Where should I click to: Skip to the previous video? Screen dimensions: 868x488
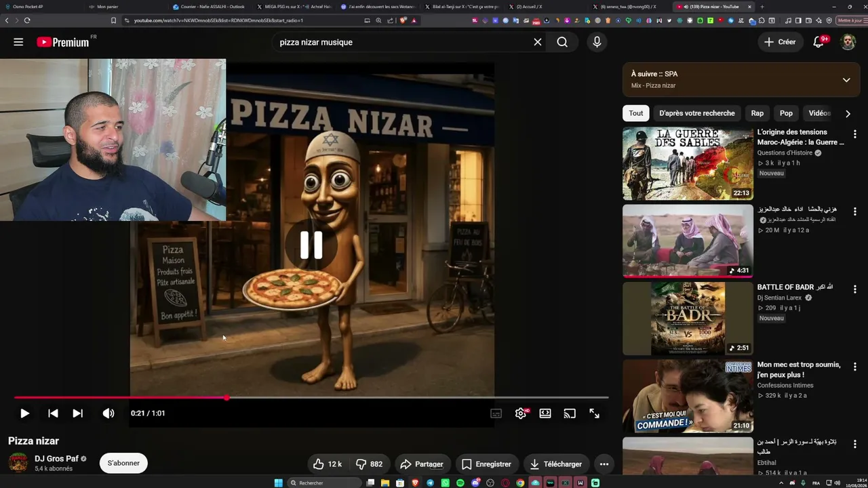coord(53,413)
